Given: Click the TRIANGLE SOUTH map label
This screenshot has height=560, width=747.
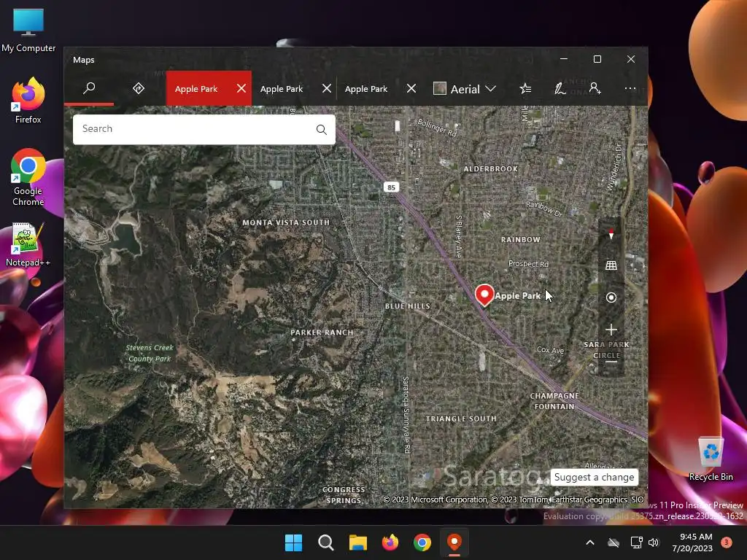Looking at the screenshot, I should pos(461,419).
